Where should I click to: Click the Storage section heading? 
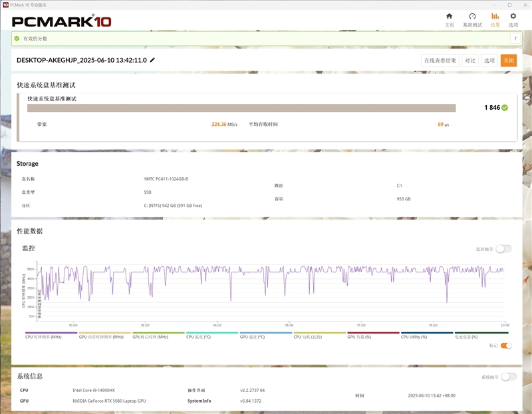[x=27, y=163]
